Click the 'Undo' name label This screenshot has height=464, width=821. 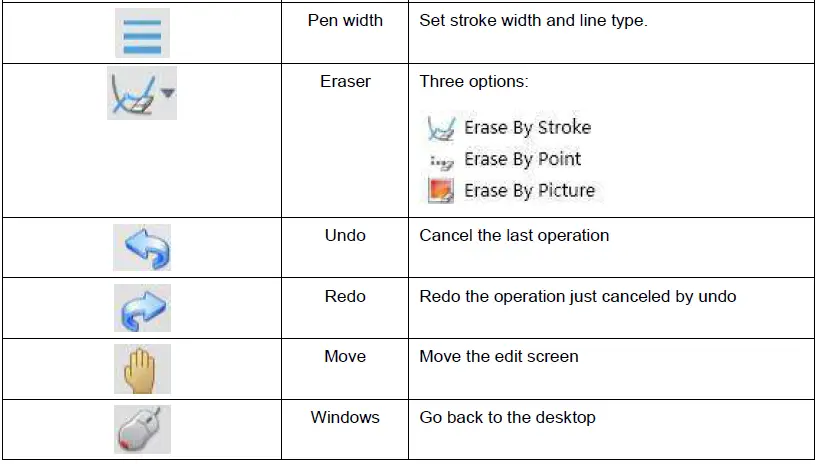tap(345, 236)
